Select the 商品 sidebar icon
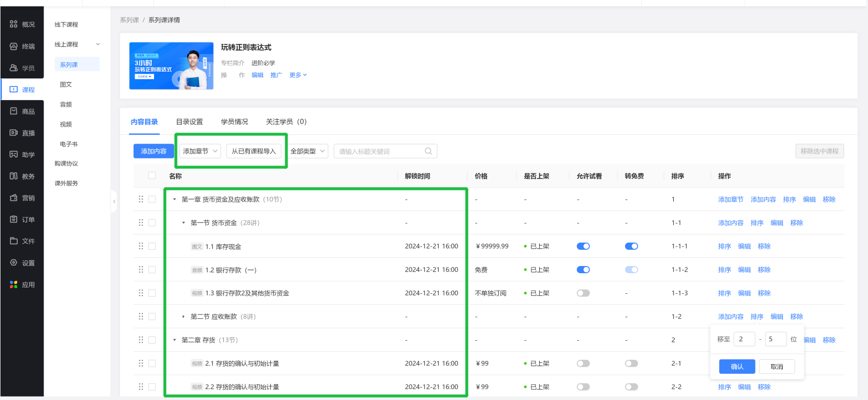Viewport: 868px width, 400px height. coord(14,111)
